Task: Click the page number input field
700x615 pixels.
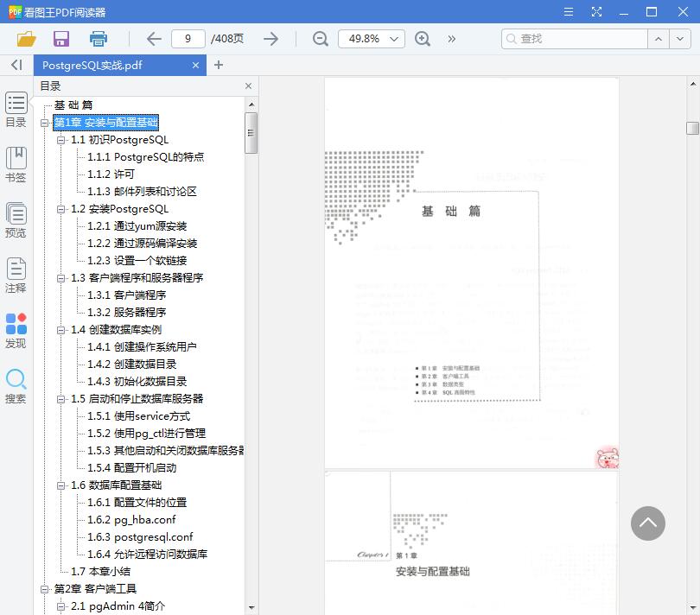Action: (x=188, y=39)
